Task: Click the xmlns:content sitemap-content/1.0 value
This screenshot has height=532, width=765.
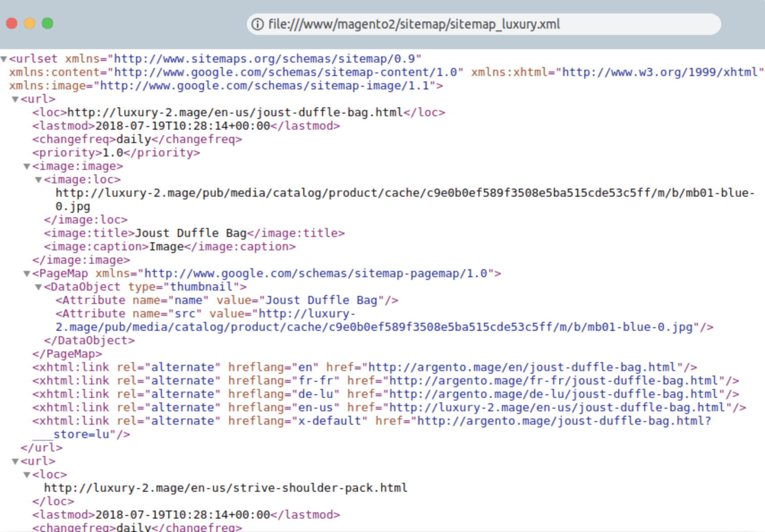Action: tap(285, 72)
